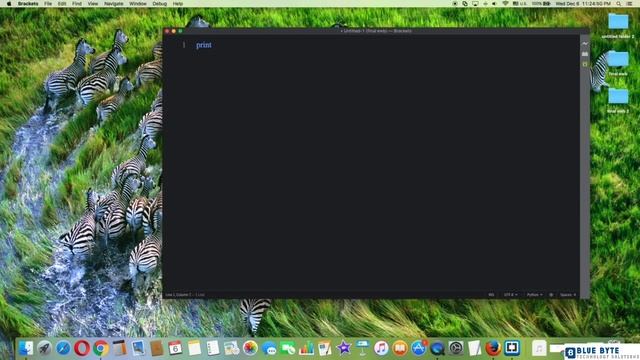Open the UTF-8 encoding dropdown in status bar
The height and width of the screenshot is (360, 640).
click(x=510, y=294)
